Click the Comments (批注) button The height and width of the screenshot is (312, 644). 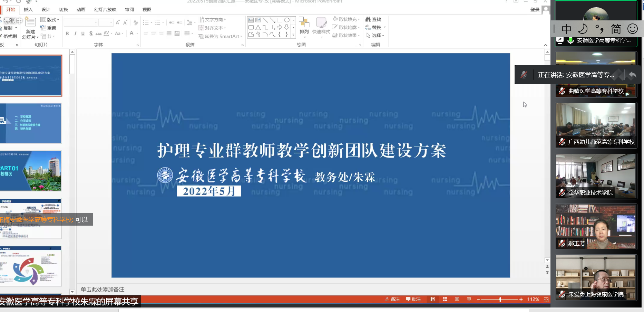point(413,299)
